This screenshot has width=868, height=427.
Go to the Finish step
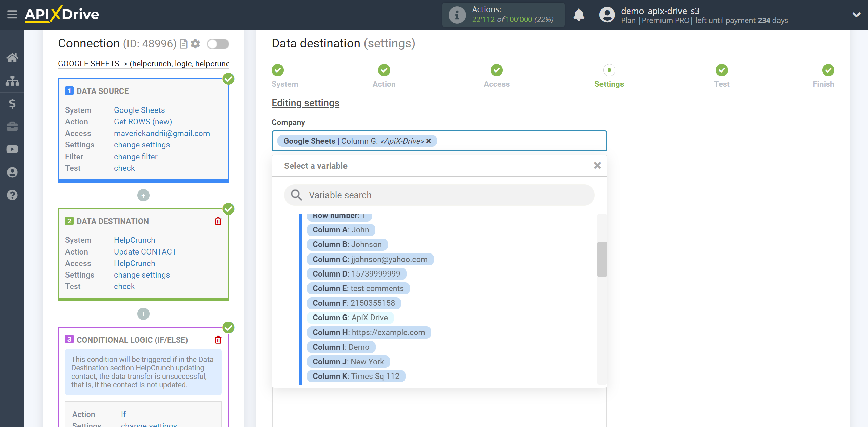(828, 70)
